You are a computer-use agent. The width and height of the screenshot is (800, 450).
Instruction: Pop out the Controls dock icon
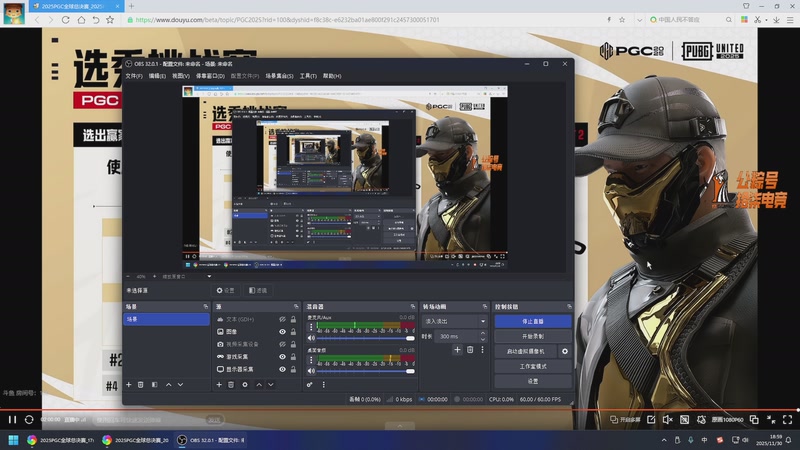[x=569, y=307]
